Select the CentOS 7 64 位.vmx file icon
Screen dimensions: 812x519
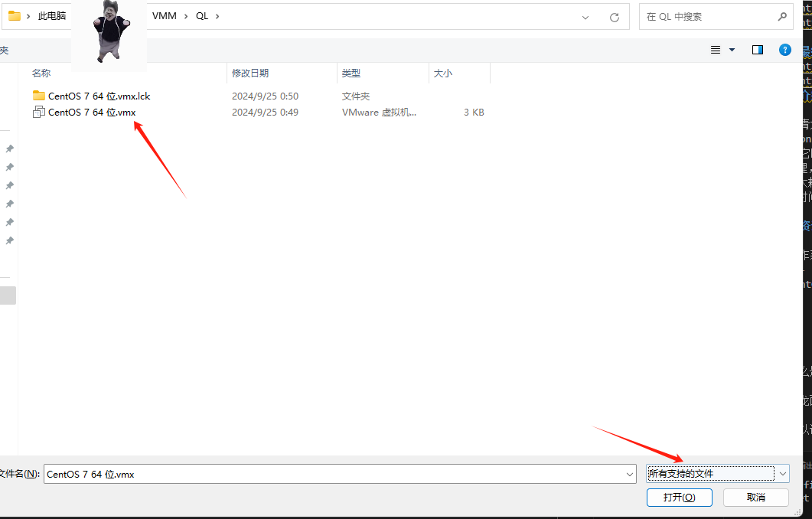(x=39, y=113)
